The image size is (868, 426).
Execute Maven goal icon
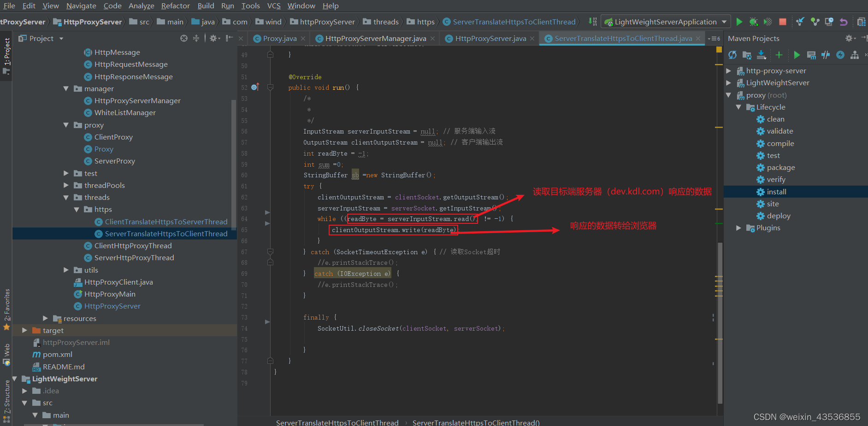pyautogui.click(x=811, y=56)
